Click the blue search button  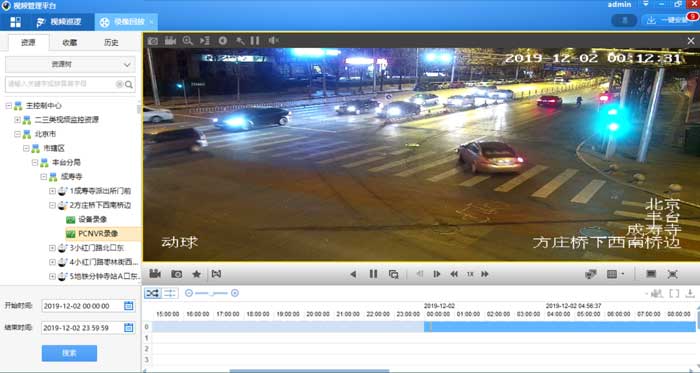coord(69,353)
